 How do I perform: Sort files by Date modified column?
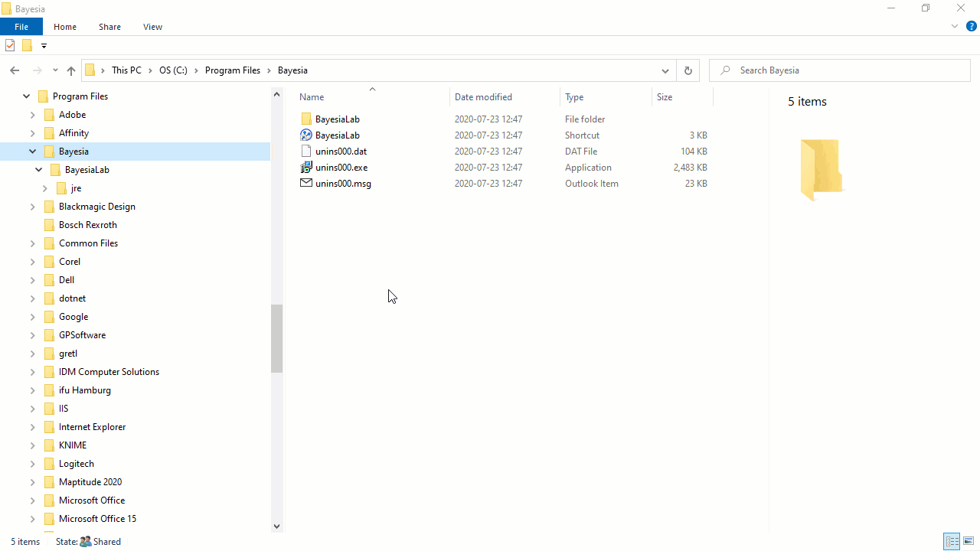coord(483,97)
